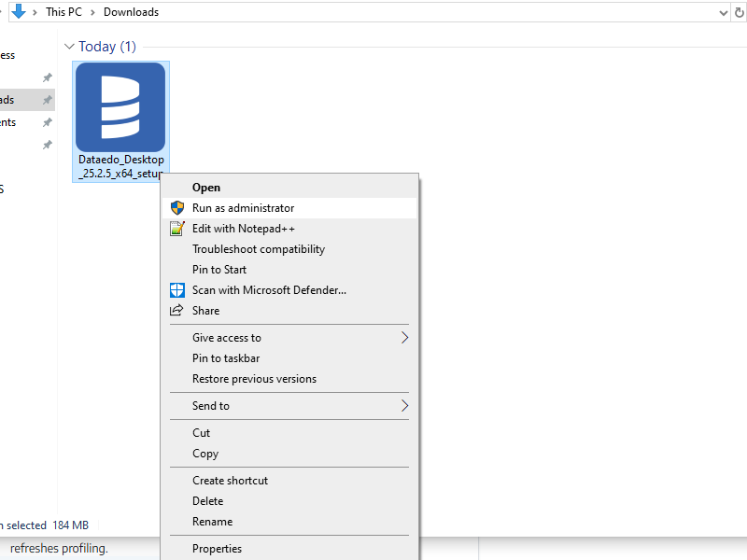Click the blue download arrow icon in the address bar
The width and height of the screenshot is (747, 560).
click(x=18, y=11)
